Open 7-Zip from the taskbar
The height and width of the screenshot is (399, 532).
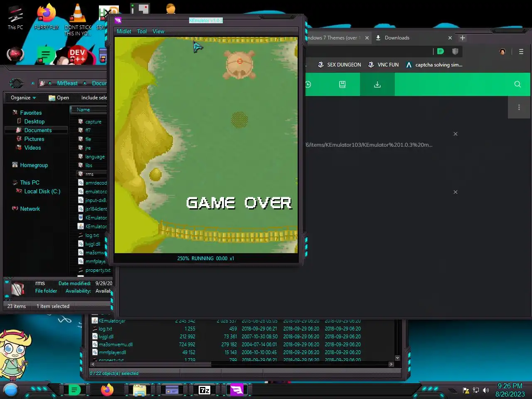point(204,390)
